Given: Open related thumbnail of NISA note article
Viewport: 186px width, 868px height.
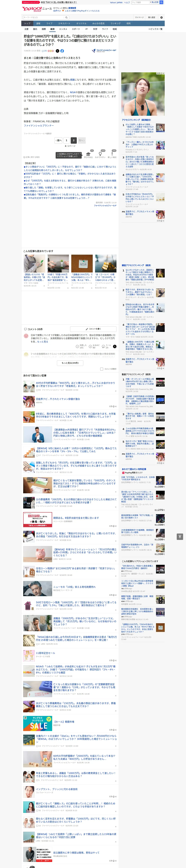Looking at the screenshot, I should pyautogui.click(x=82, y=263).
